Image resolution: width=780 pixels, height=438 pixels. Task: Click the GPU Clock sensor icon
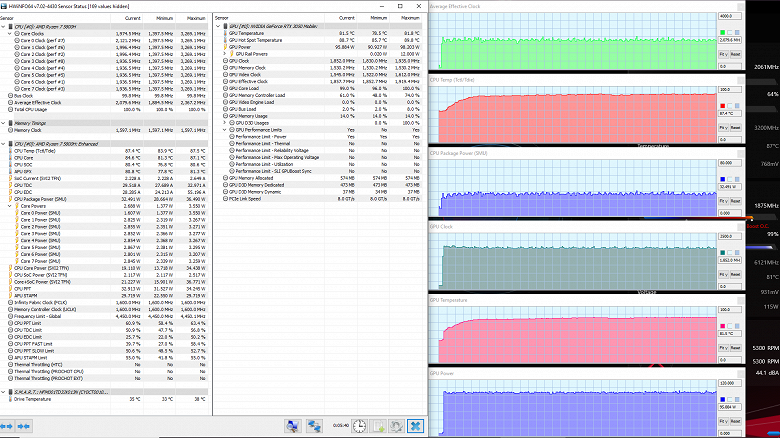pos(225,61)
